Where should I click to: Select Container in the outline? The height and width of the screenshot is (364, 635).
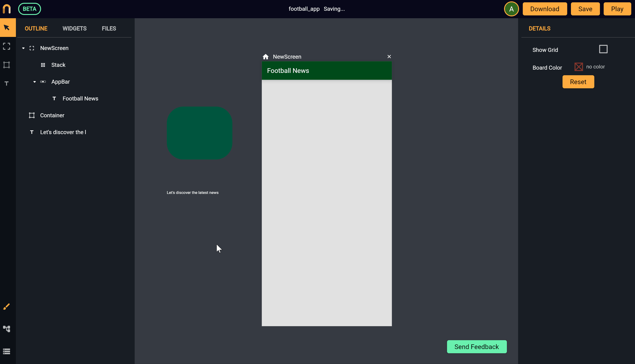pos(52,115)
